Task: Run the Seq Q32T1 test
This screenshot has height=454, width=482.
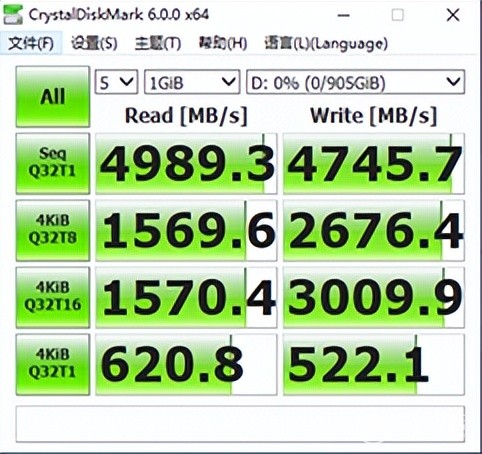Action: pyautogui.click(x=53, y=163)
